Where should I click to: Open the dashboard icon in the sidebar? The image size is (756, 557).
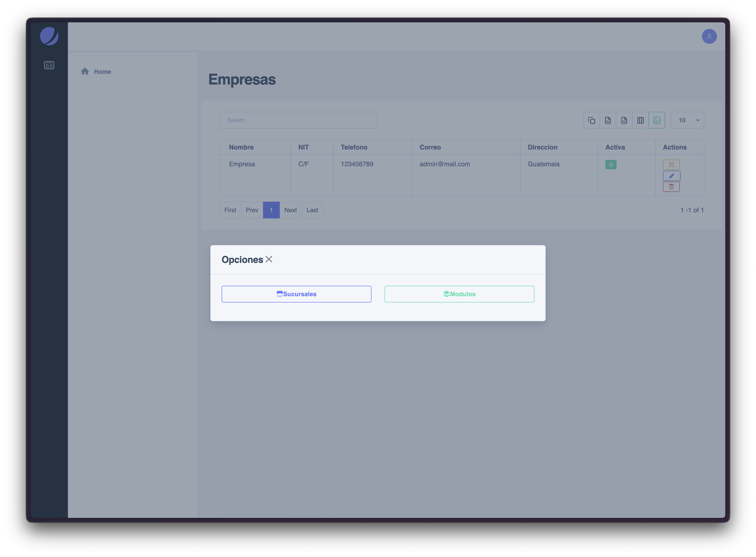pos(49,65)
